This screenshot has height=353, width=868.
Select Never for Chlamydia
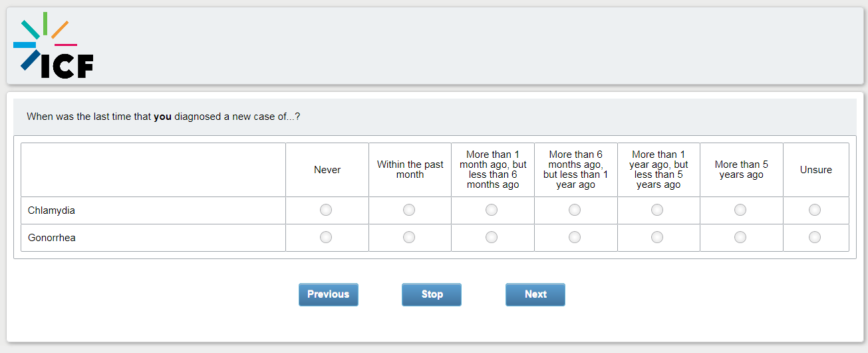pos(326,210)
